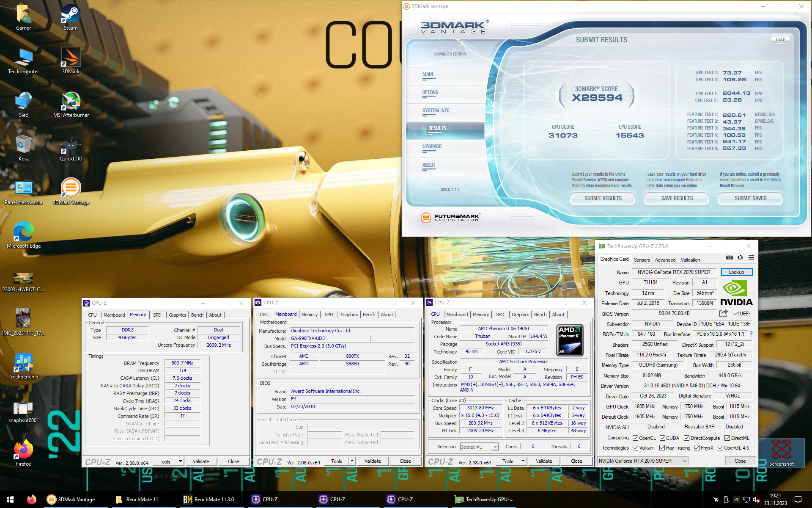Toggle the OpenCL checkbox
This screenshot has width=812, height=508.
pyautogui.click(x=636, y=438)
